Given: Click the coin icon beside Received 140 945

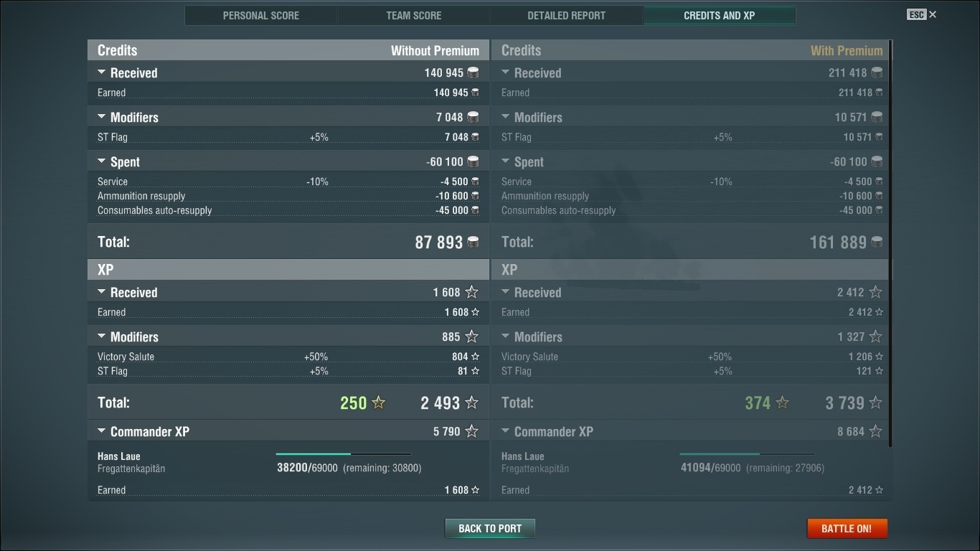Looking at the screenshot, I should coord(473,73).
